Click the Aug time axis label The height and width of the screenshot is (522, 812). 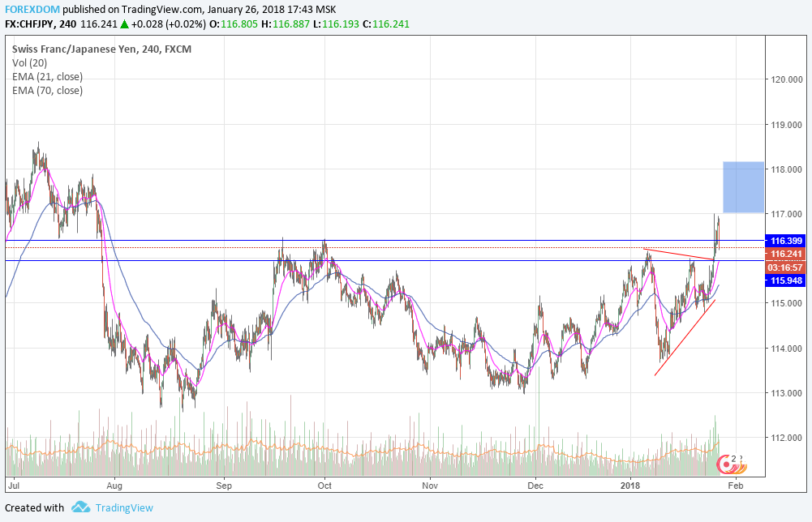114,486
